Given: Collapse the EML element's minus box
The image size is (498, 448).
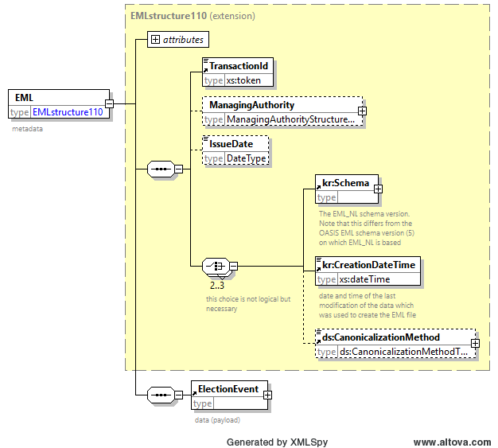Looking at the screenshot, I should 109,103.
